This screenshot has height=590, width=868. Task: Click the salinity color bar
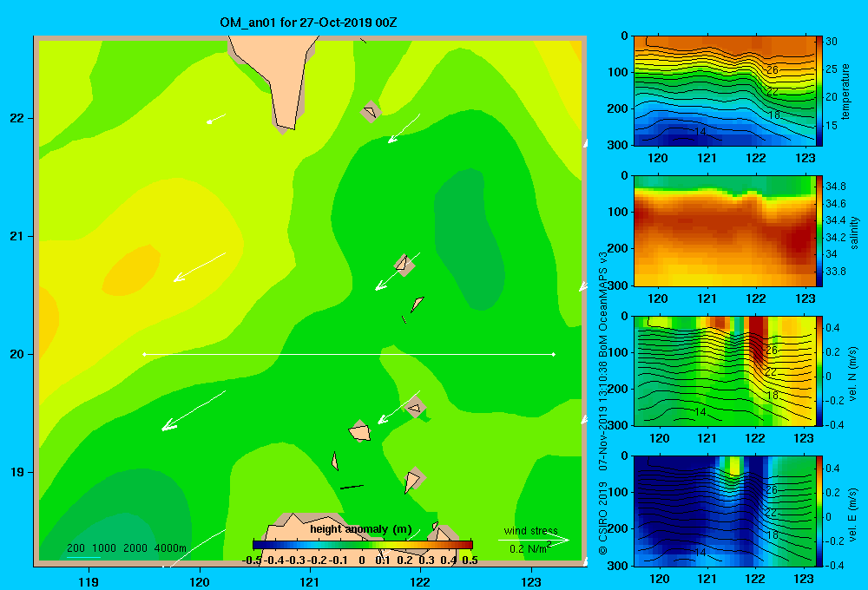pos(819,231)
